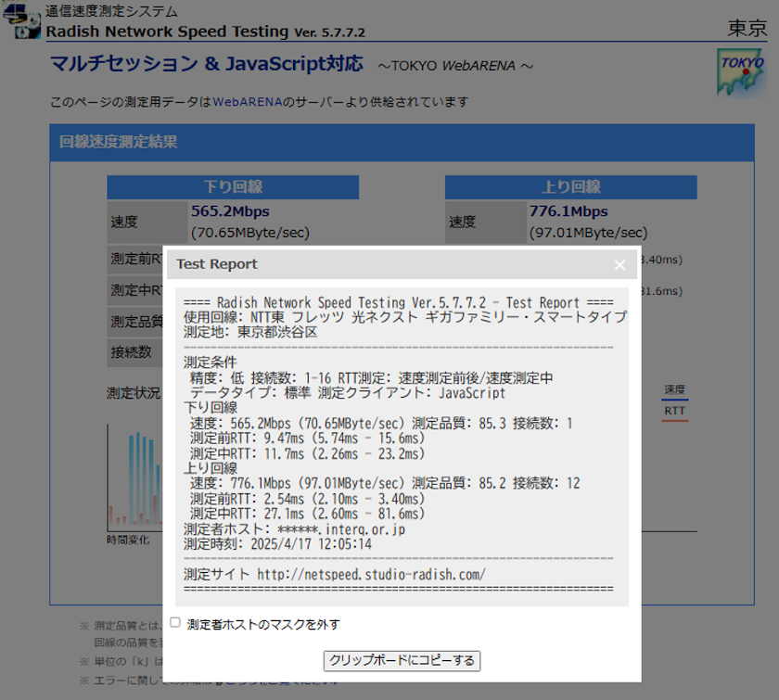Click the TOKYO map icon
This screenshot has width=779, height=700.
coord(740,70)
